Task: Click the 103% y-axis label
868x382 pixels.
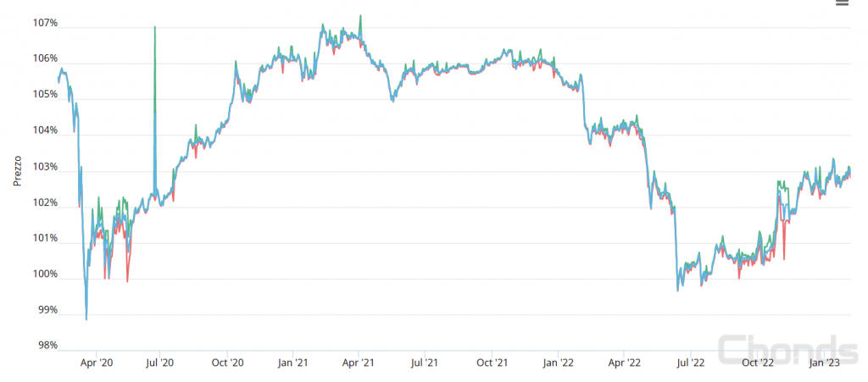Action: [x=45, y=167]
